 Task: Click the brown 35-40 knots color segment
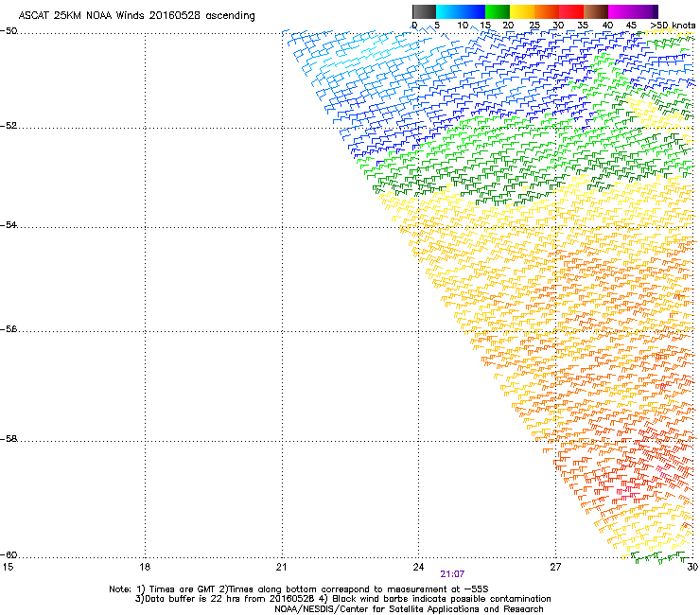596,11
